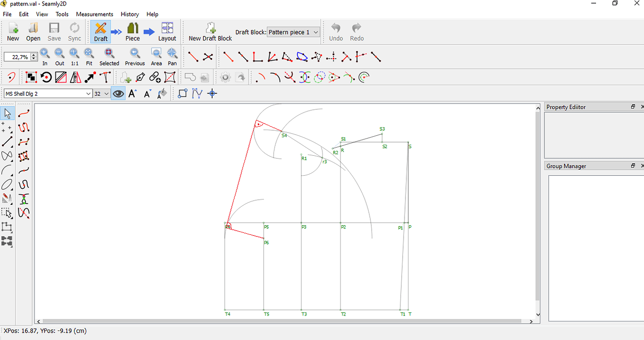
Task: Open the History menu
Action: click(x=129, y=14)
